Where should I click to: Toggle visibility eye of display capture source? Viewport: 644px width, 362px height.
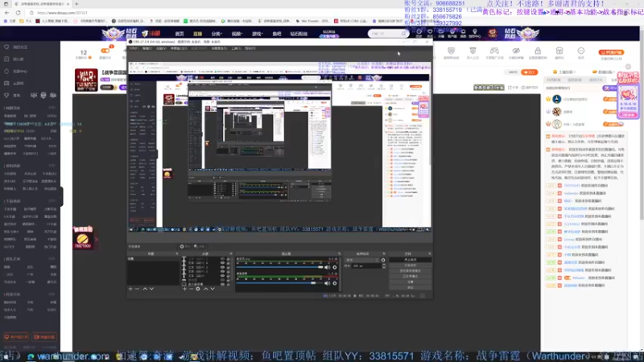(x=222, y=284)
